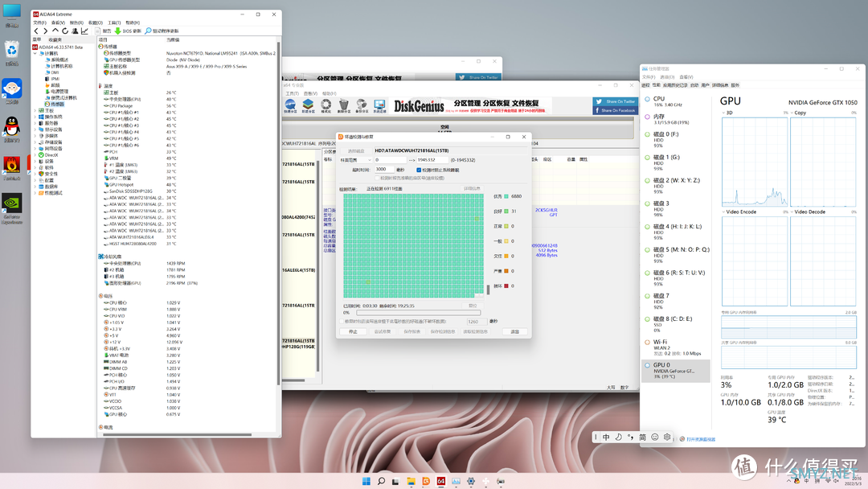
Task: Open the AIDA64 graph chart toolbar icon
Action: (84, 31)
